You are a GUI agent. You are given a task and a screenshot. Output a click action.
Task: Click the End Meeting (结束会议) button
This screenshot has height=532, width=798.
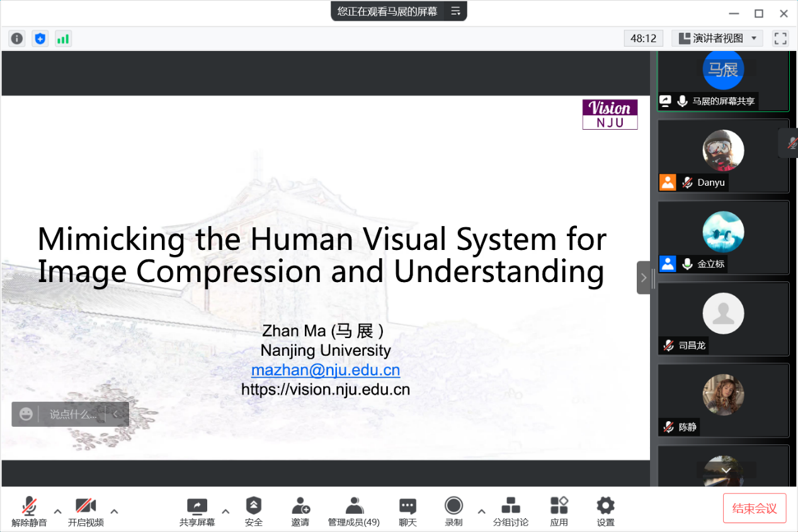tap(754, 508)
